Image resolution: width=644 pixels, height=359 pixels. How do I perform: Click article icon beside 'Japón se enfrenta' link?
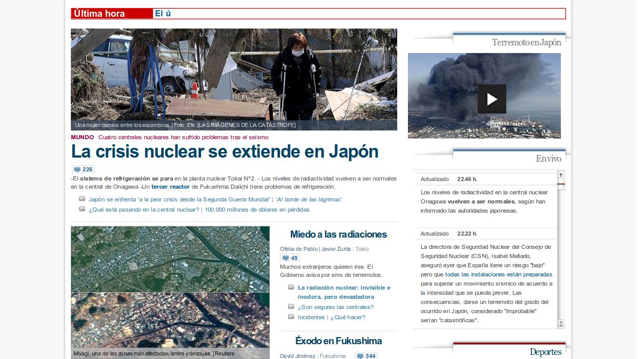point(82,199)
